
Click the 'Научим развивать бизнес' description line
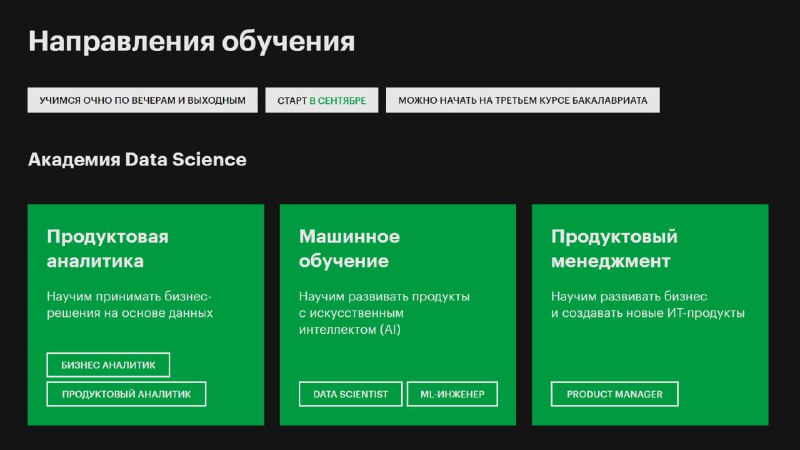click(x=628, y=297)
